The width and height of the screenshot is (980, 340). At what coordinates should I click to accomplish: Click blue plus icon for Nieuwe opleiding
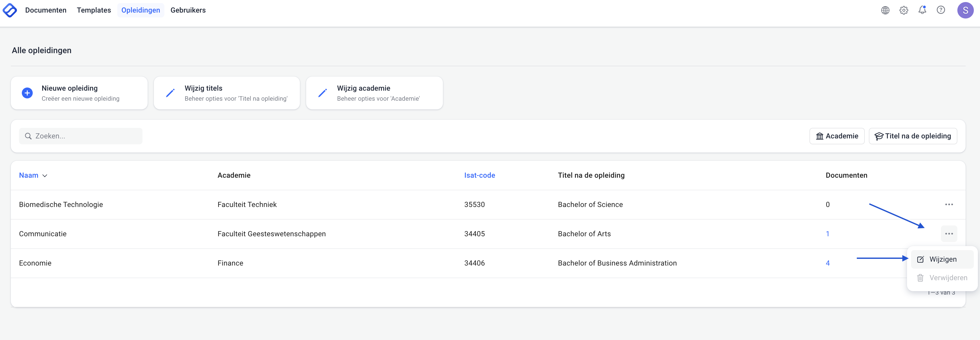tap(27, 93)
